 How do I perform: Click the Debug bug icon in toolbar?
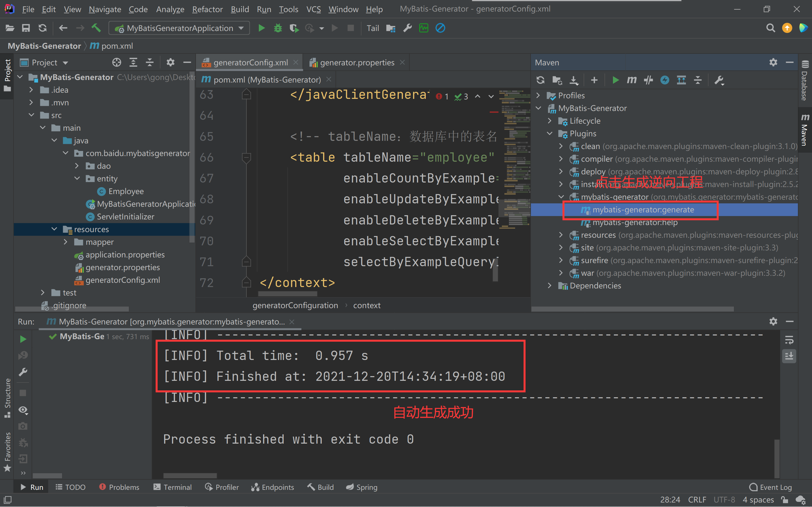(278, 28)
